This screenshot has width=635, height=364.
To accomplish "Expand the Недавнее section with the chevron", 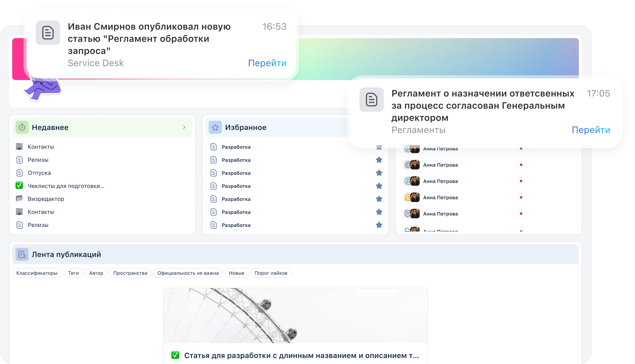I will 184,127.
